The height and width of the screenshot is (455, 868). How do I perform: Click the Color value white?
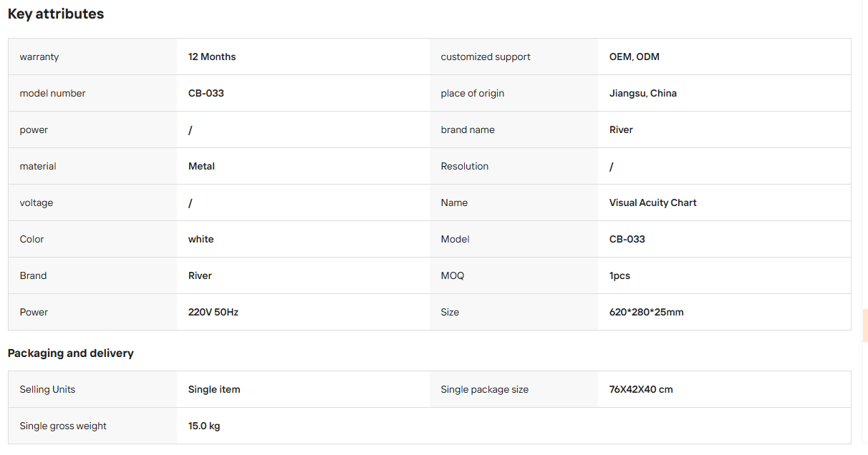(201, 239)
